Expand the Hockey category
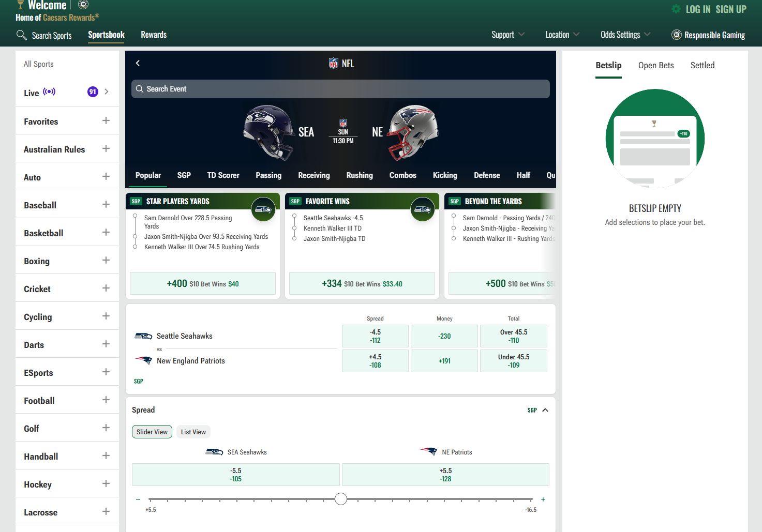 point(106,483)
